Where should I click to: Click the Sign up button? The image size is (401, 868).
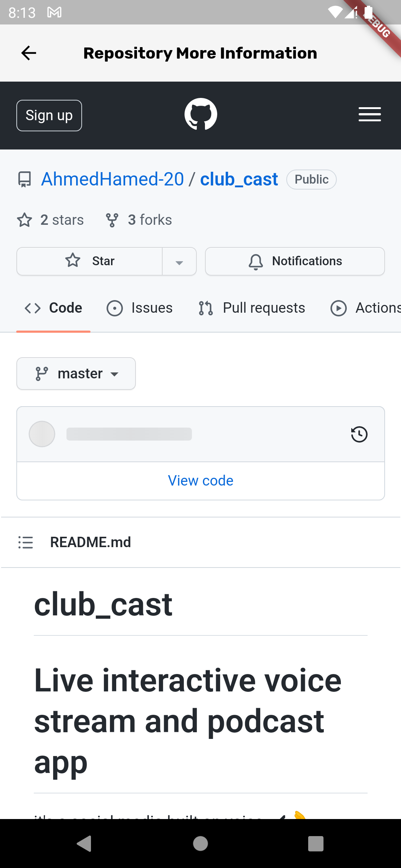coord(49,115)
